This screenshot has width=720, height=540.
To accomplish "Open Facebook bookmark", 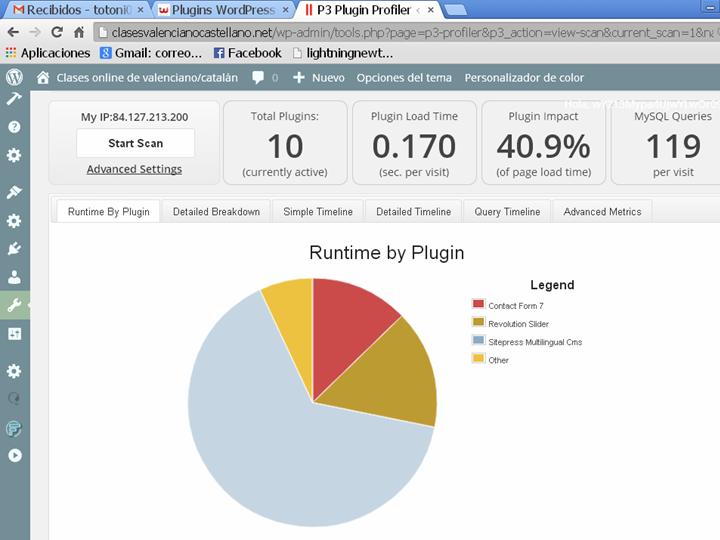I will (x=248, y=53).
